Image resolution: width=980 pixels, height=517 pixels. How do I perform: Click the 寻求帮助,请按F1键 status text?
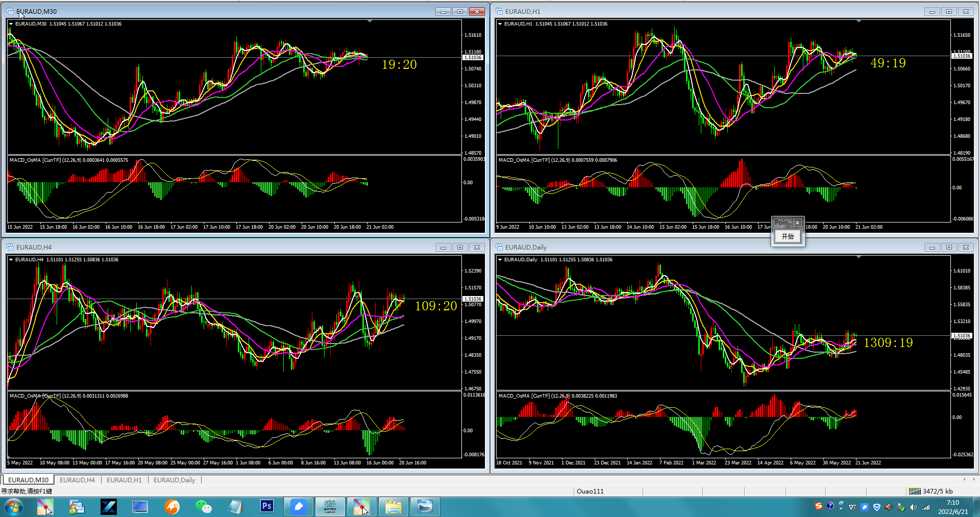pyautogui.click(x=27, y=491)
